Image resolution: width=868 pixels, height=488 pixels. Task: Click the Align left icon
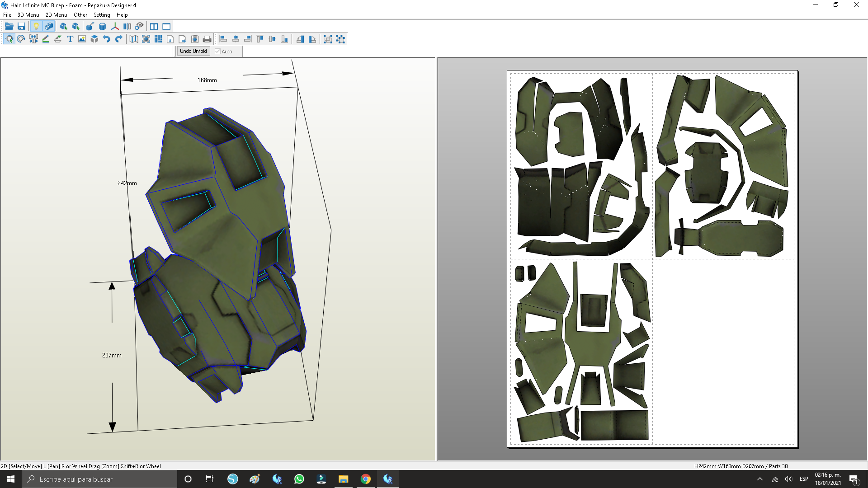[223, 39]
